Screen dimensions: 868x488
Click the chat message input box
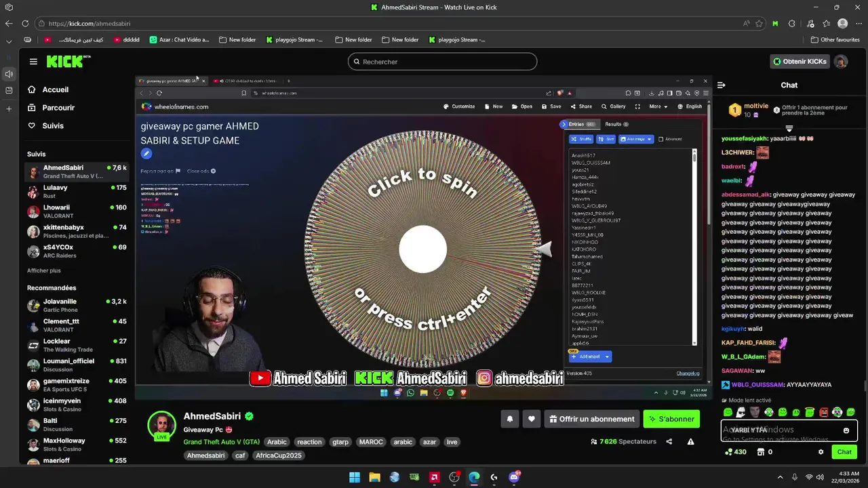tap(789, 430)
